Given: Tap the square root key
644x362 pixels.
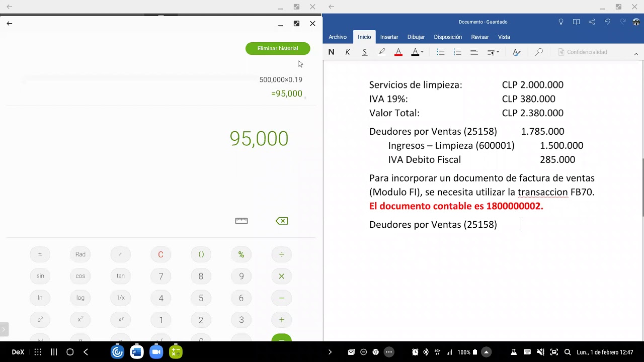Looking at the screenshot, I should tap(121, 254).
